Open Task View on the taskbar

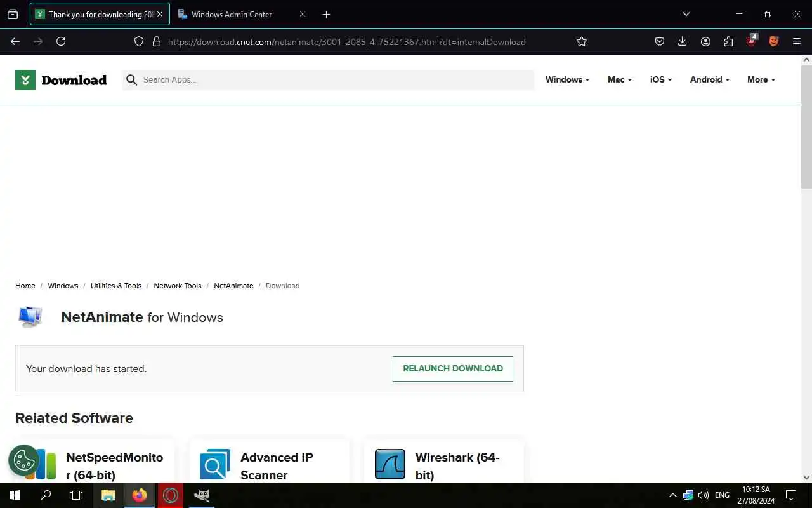click(x=76, y=495)
